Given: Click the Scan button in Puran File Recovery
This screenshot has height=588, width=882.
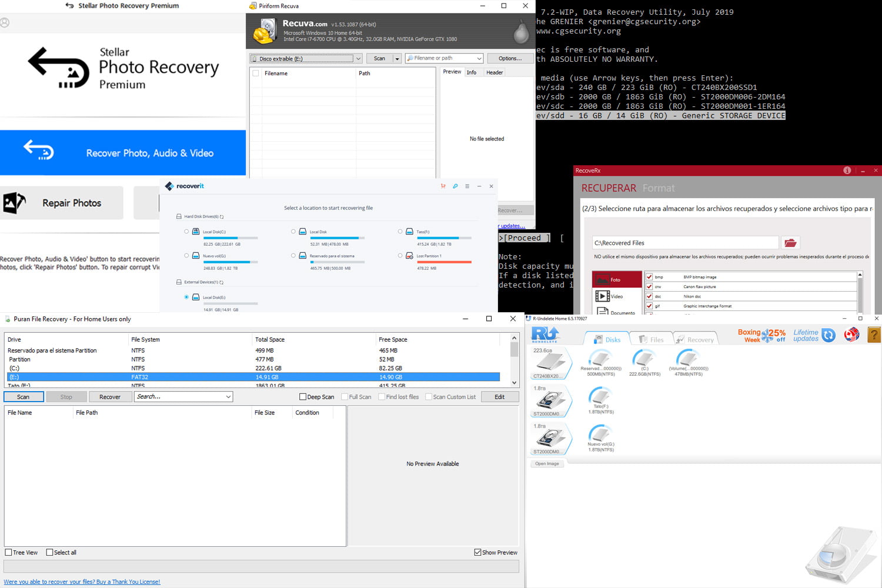Looking at the screenshot, I should 24,397.
